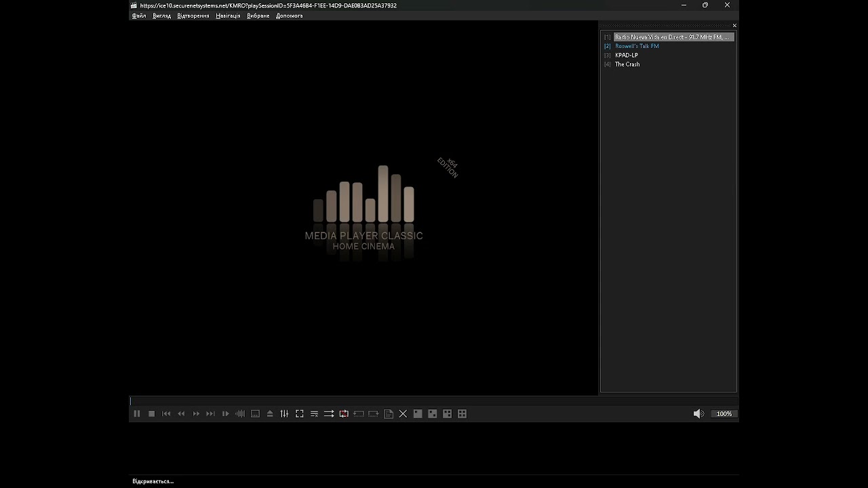Enter fullscreen mode via toolbar icon
868x488 pixels.
point(300,413)
